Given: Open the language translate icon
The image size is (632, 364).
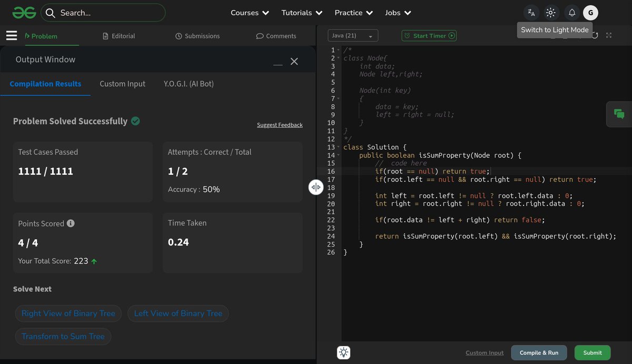Looking at the screenshot, I should [531, 13].
